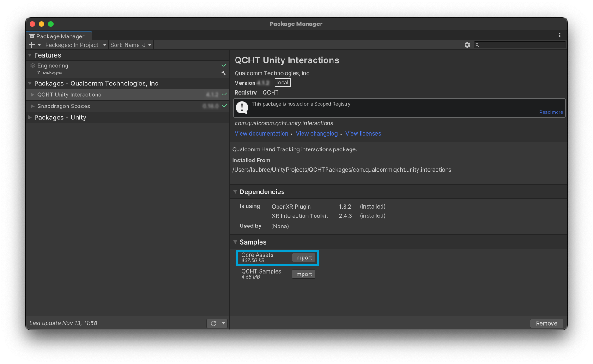Viewport: 593px width, 364px height.
Task: Click the Remove package button
Action: (546, 323)
